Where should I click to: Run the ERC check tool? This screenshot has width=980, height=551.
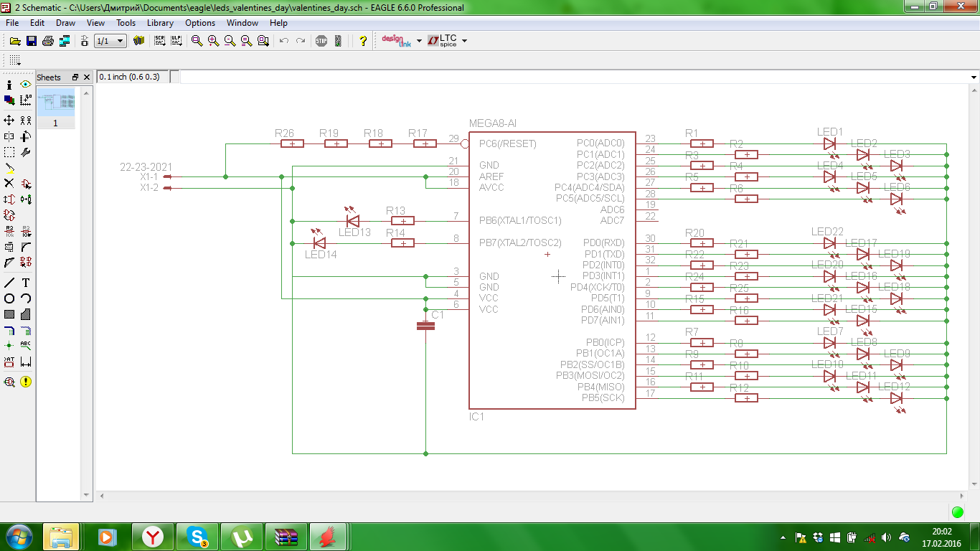click(9, 382)
